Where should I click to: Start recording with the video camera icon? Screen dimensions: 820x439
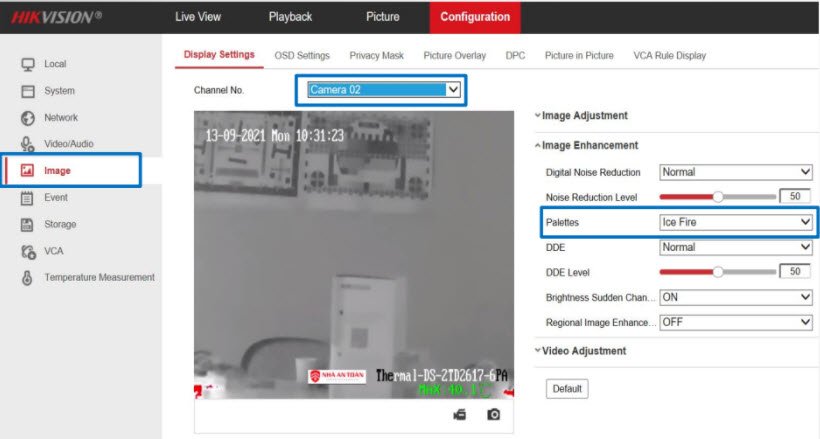tap(460, 414)
